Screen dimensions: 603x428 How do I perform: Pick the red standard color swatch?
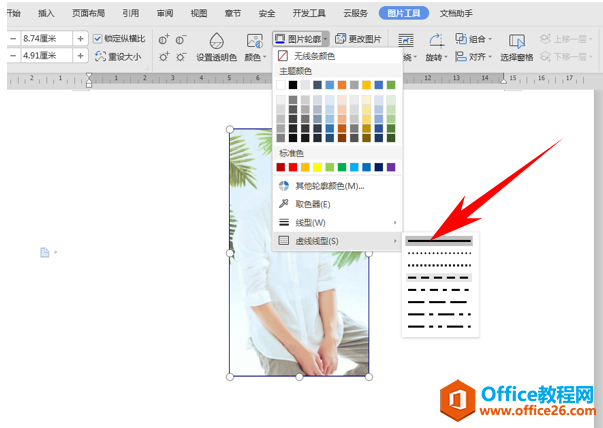(x=293, y=167)
